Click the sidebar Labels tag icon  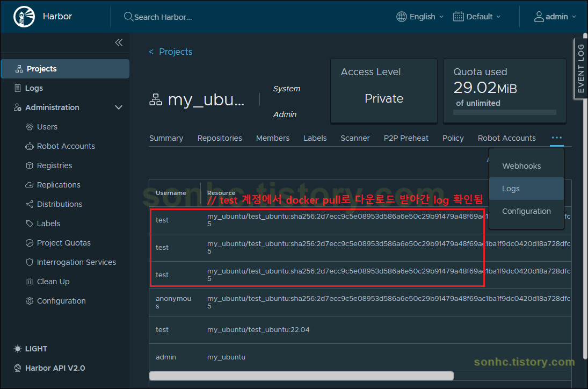(30, 224)
